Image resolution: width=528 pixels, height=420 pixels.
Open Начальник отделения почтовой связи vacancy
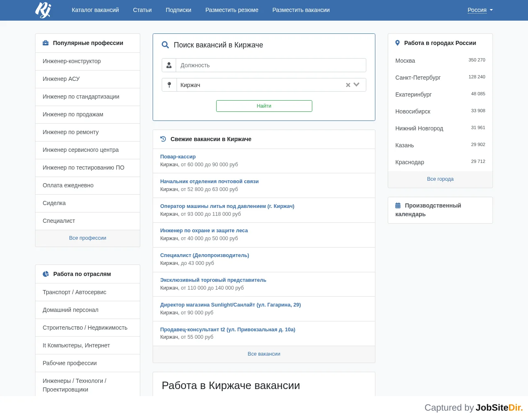210,182
